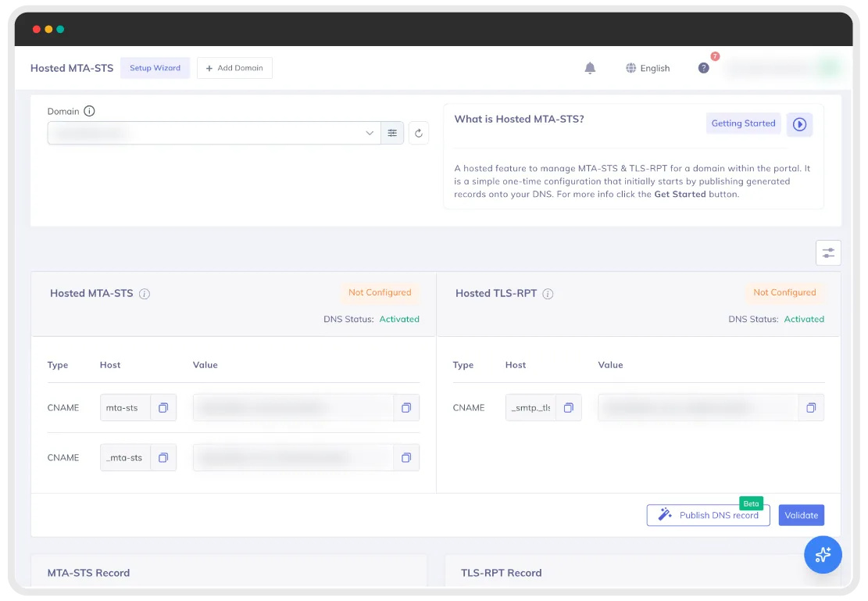This screenshot has height=601, width=868.
Task: Click the red notification badge
Action: [715, 56]
